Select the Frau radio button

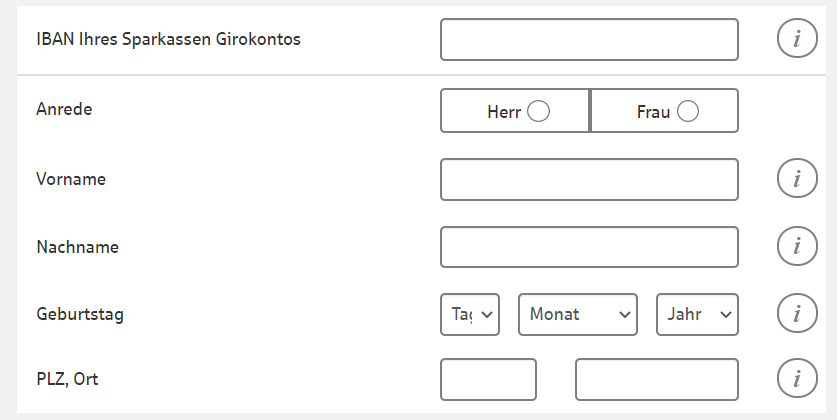click(x=687, y=111)
